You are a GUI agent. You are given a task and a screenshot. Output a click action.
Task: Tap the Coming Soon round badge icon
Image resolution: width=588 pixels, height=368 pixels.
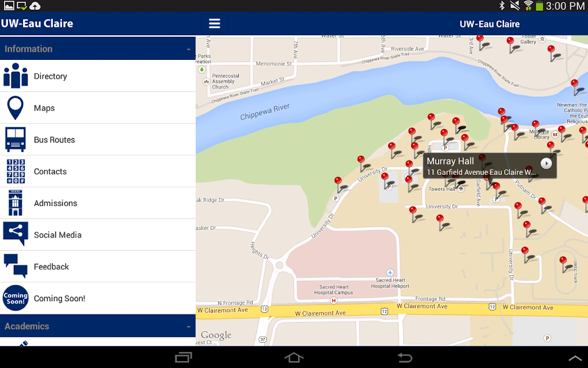16,298
